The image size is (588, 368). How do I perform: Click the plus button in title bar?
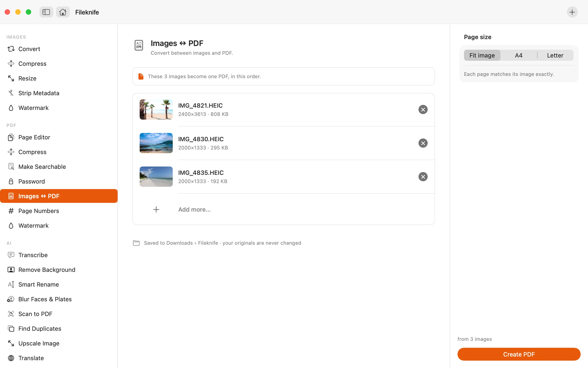pyautogui.click(x=572, y=12)
